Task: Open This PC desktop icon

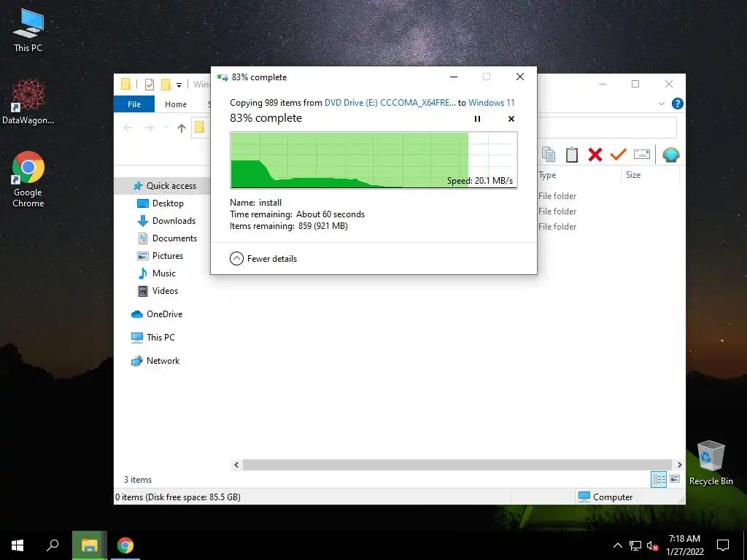Action: tap(28, 31)
